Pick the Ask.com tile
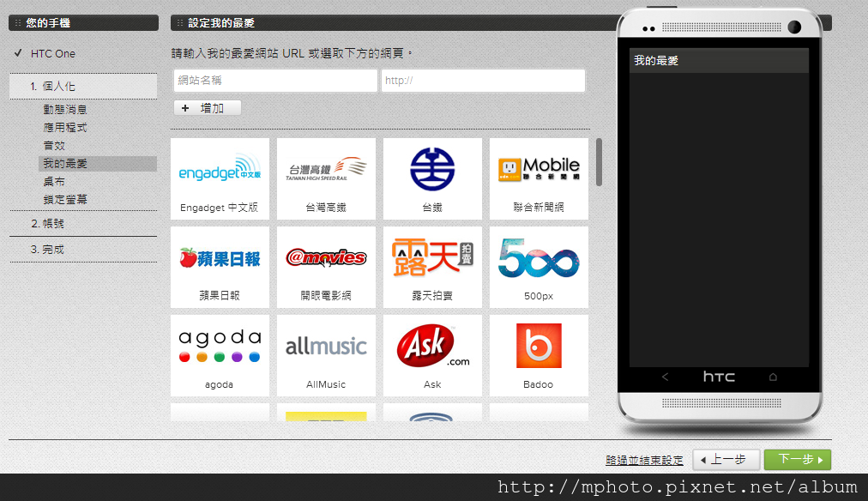Screen dimensions: 868x501 point(432,355)
